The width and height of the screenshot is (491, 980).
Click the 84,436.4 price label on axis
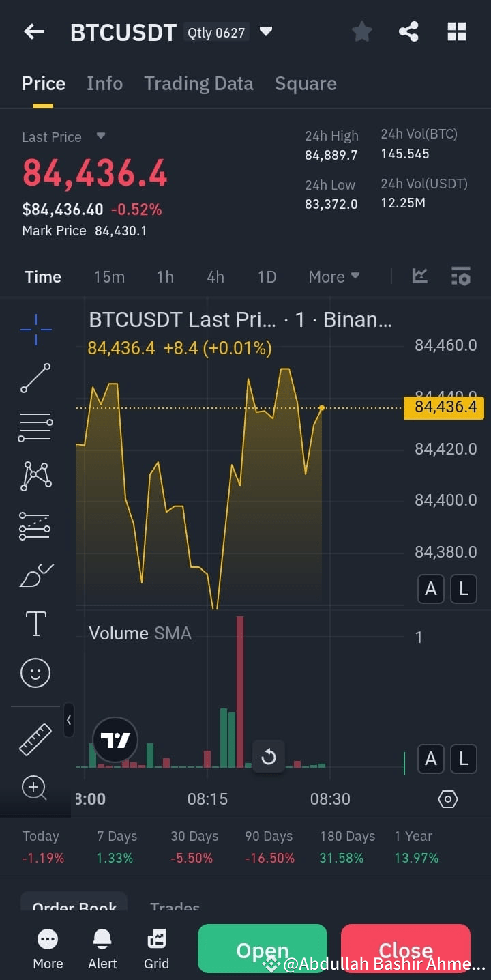point(444,407)
